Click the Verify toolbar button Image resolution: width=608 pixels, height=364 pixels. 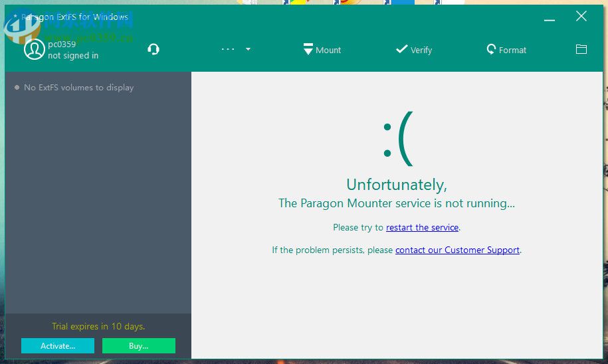point(414,50)
